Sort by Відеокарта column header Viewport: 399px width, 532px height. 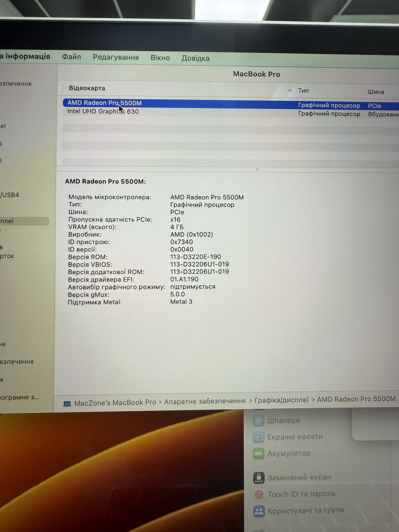tap(87, 88)
